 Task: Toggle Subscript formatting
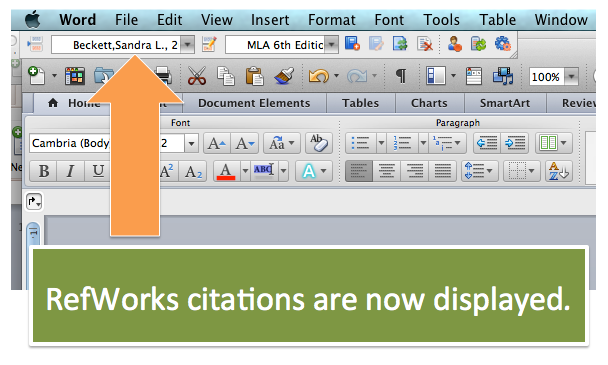point(193,171)
